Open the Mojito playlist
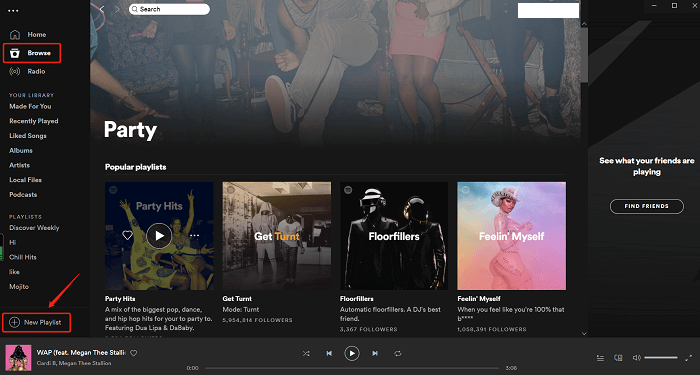This screenshot has width=700, height=375. [19, 287]
